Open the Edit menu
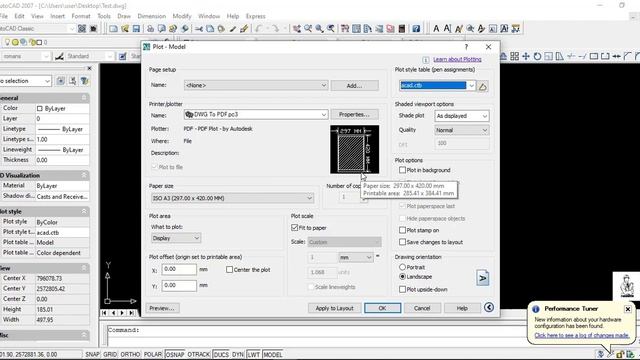 tap(19, 16)
